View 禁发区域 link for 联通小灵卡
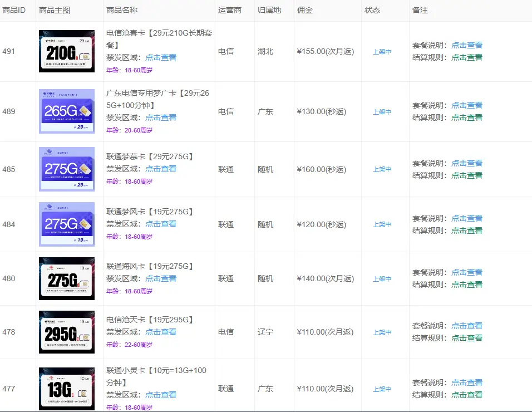Image resolution: width=532 pixels, height=412 pixels. pyautogui.click(x=161, y=395)
